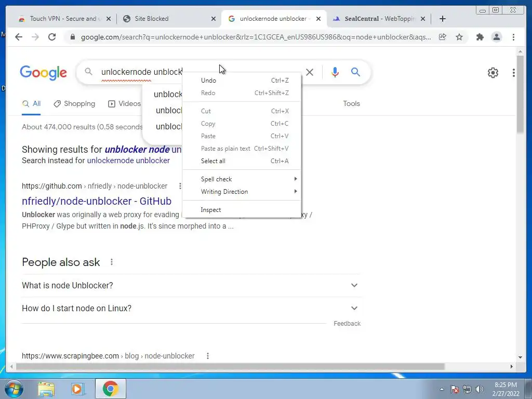Click the vertical scrollbar thumb
This screenshot has height=399, width=532.
tap(520, 95)
